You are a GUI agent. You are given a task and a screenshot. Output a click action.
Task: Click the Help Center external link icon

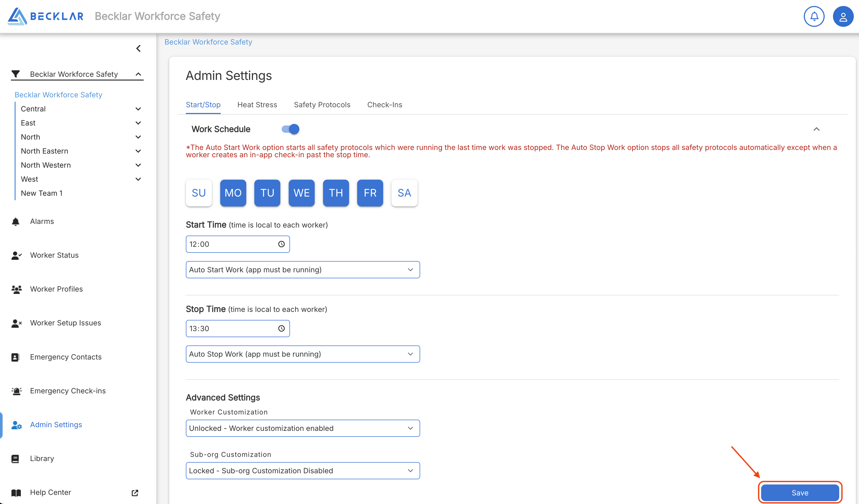[x=135, y=493]
